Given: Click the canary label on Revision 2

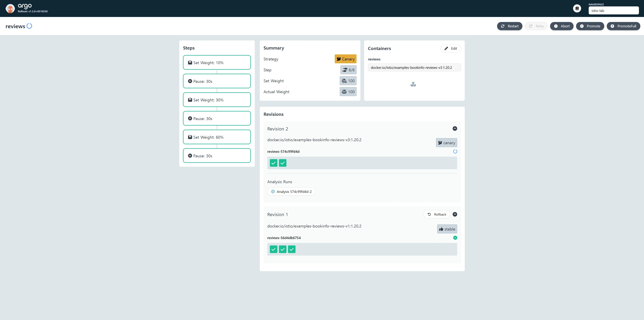Looking at the screenshot, I should click(x=446, y=143).
